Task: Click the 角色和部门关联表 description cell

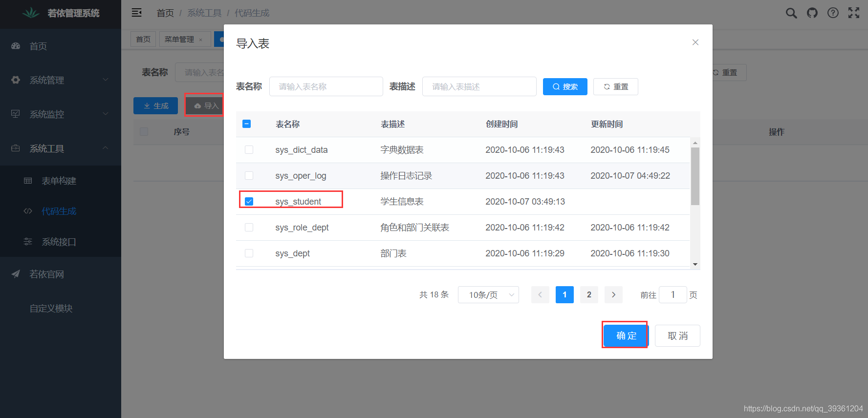Action: (x=414, y=227)
